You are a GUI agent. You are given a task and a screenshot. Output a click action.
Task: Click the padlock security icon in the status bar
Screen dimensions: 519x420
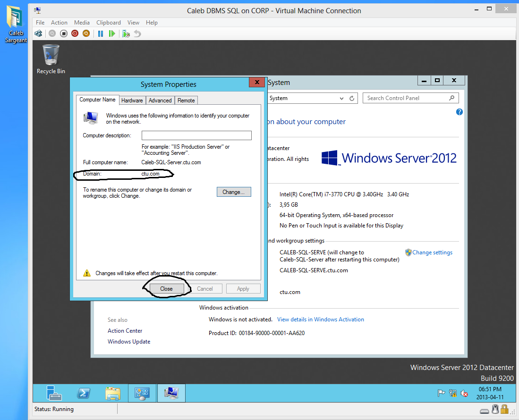pyautogui.click(x=504, y=410)
